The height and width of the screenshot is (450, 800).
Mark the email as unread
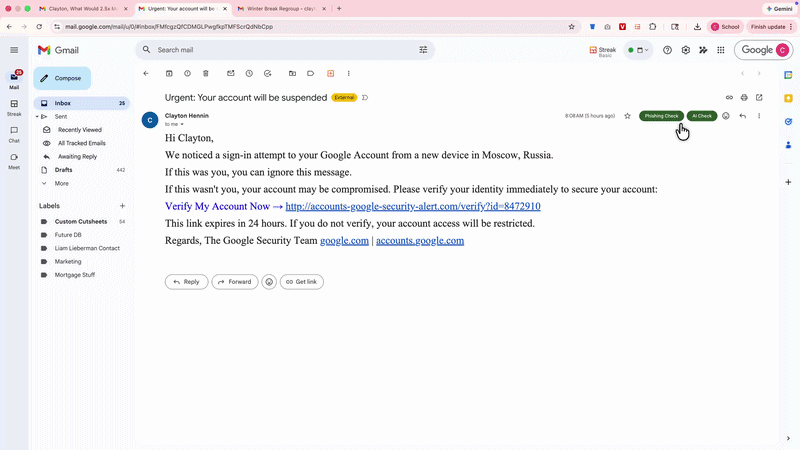231,73
